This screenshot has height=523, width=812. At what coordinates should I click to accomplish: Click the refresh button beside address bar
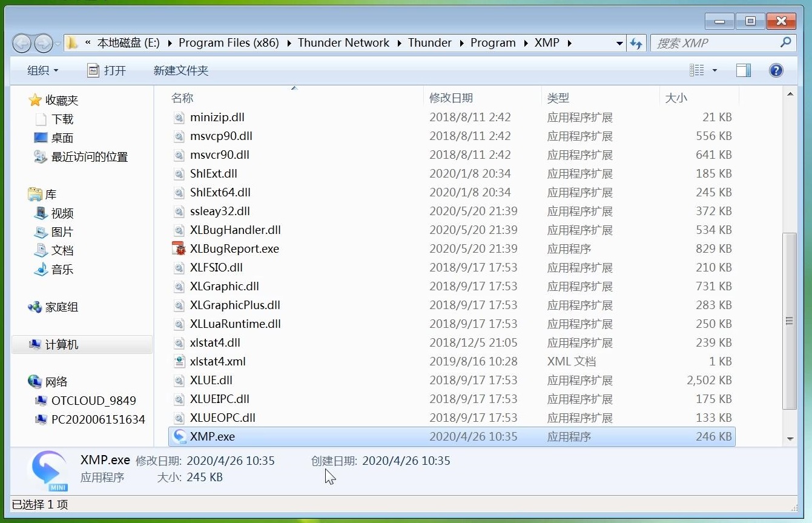tap(636, 43)
